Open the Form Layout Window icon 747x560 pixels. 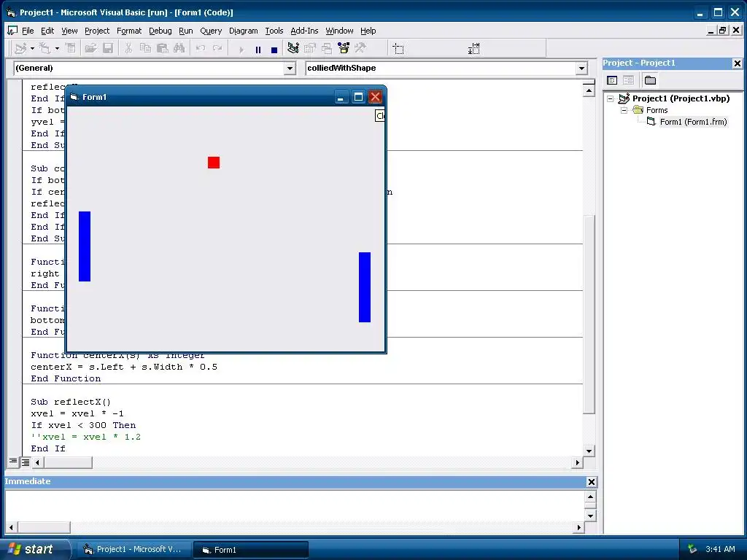(x=327, y=48)
